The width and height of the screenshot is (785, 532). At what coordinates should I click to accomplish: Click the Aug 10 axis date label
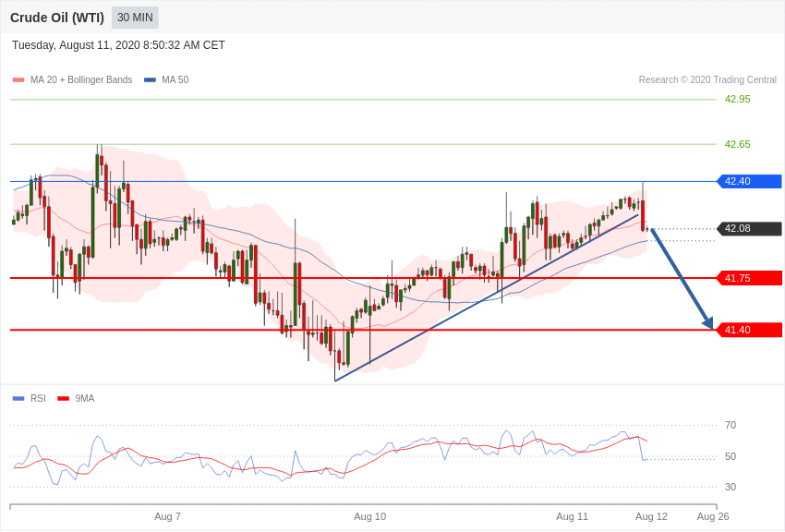[x=370, y=516]
